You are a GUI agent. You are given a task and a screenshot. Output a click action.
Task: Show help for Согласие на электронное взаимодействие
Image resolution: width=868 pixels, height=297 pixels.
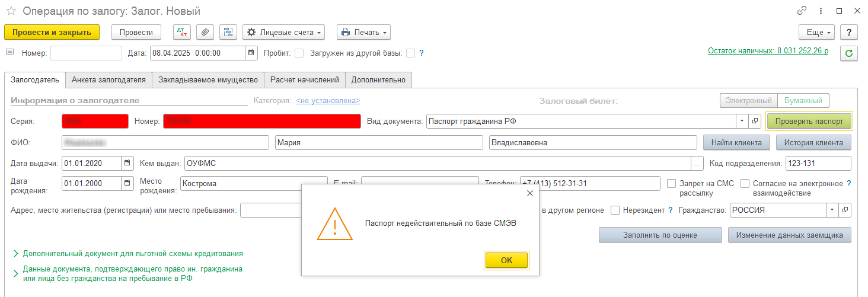848,183
